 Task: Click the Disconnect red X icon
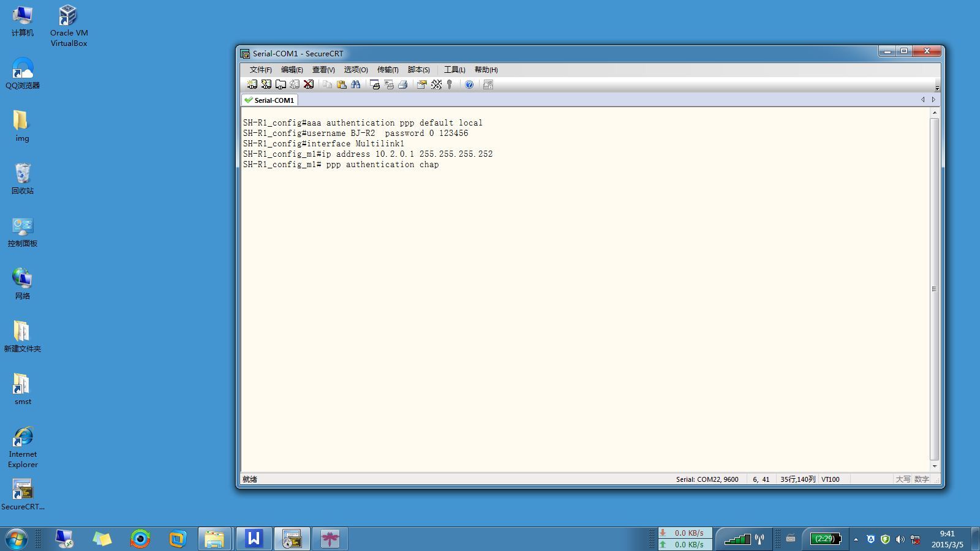point(309,84)
